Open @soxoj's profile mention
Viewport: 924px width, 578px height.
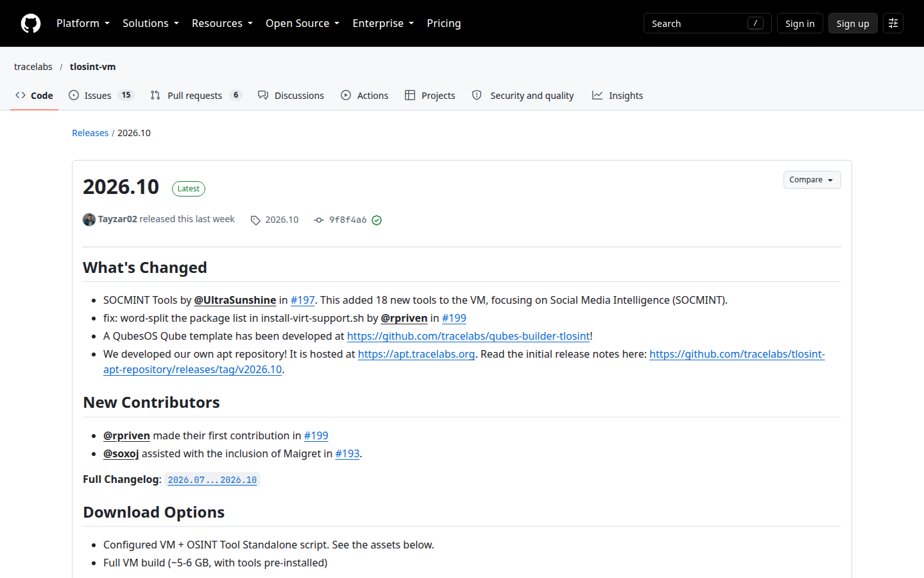click(121, 453)
